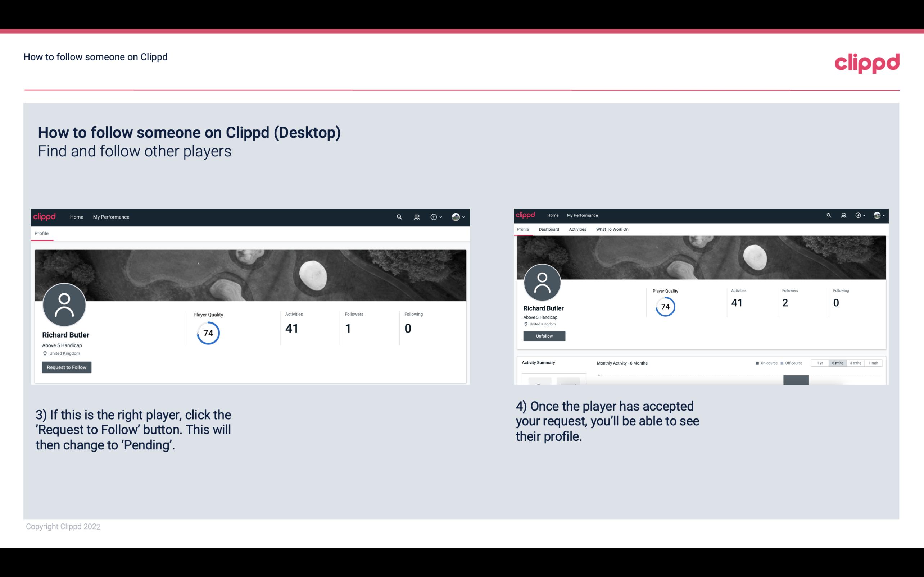Expand the 'My Performance' dropdown menu
924x577 pixels.
click(111, 217)
